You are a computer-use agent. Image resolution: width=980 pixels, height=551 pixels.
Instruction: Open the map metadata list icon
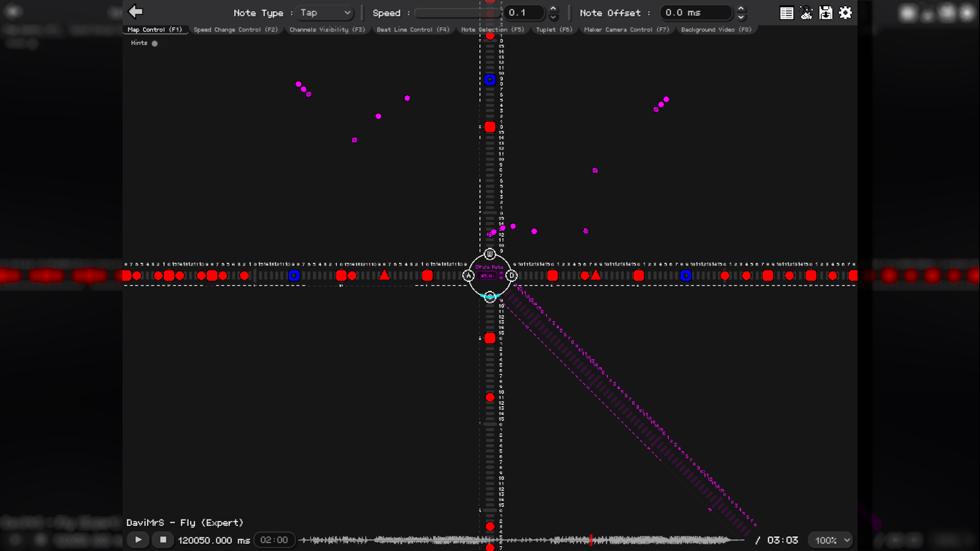[x=787, y=13]
